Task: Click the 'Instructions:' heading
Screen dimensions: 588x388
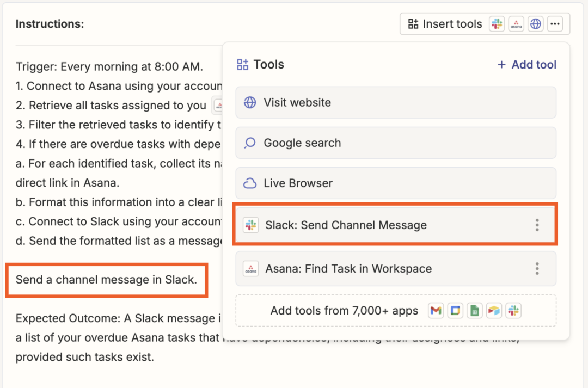Action: tap(50, 24)
